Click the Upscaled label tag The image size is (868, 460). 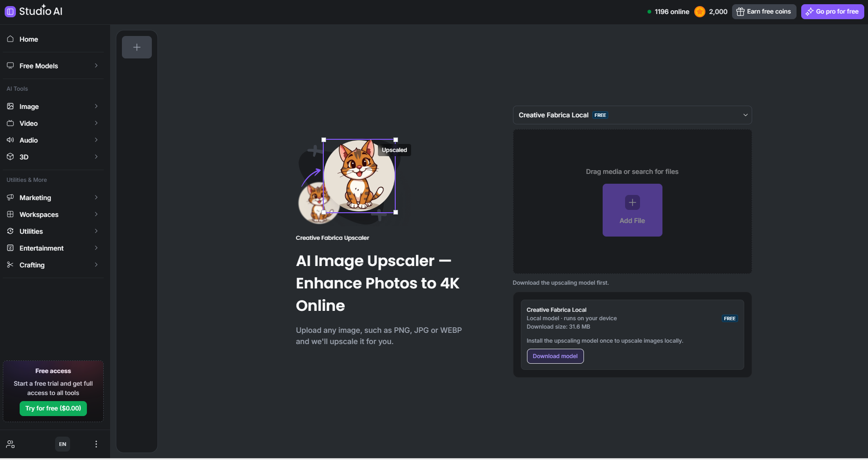[394, 150]
